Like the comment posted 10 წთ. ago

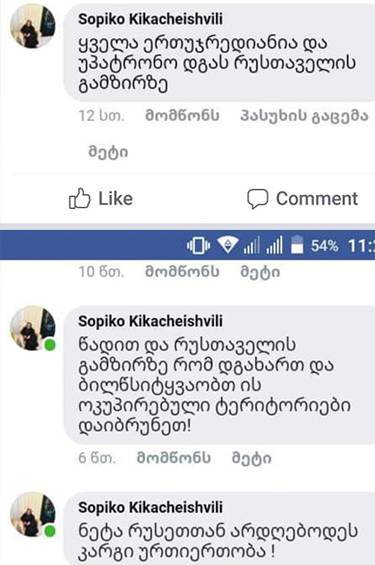182,272
